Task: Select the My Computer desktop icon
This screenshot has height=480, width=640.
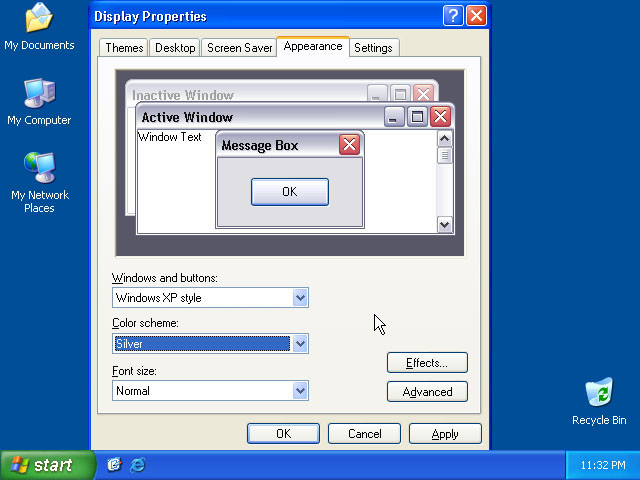Action: tap(39, 102)
